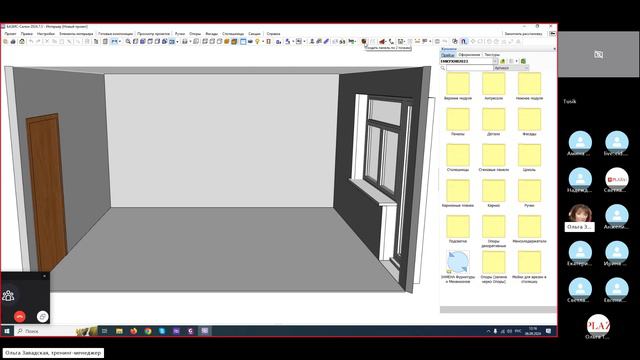Screen dimensions: 640x360
Task: Click the catalog search input field
Action: [x=469, y=68]
